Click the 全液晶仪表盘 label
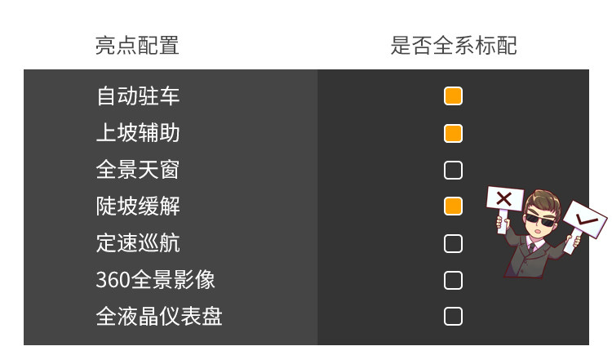Image resolution: width=612 pixels, height=364 pixels. click(159, 317)
